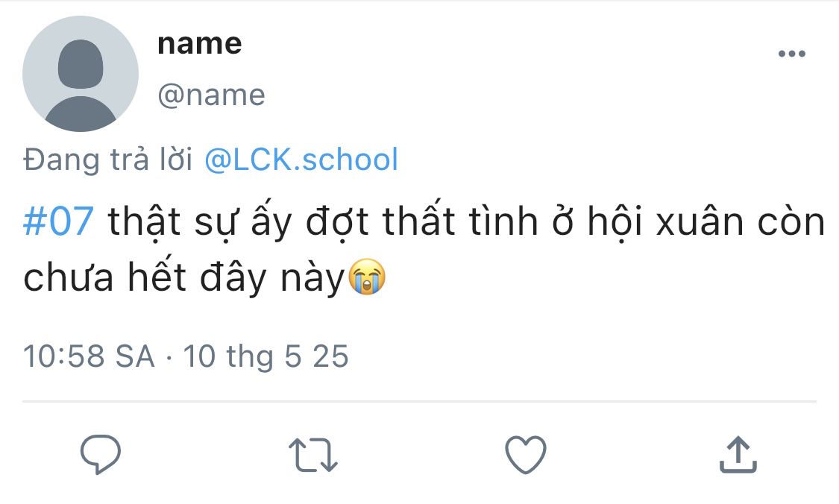
Task: Click the 10:58 SA time text
Action: 89,356
